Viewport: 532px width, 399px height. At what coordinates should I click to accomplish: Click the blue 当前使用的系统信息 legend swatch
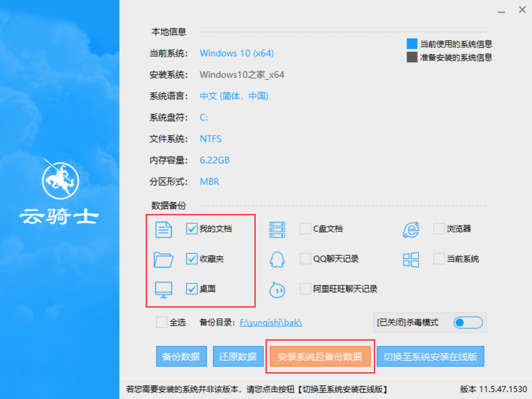pos(412,44)
